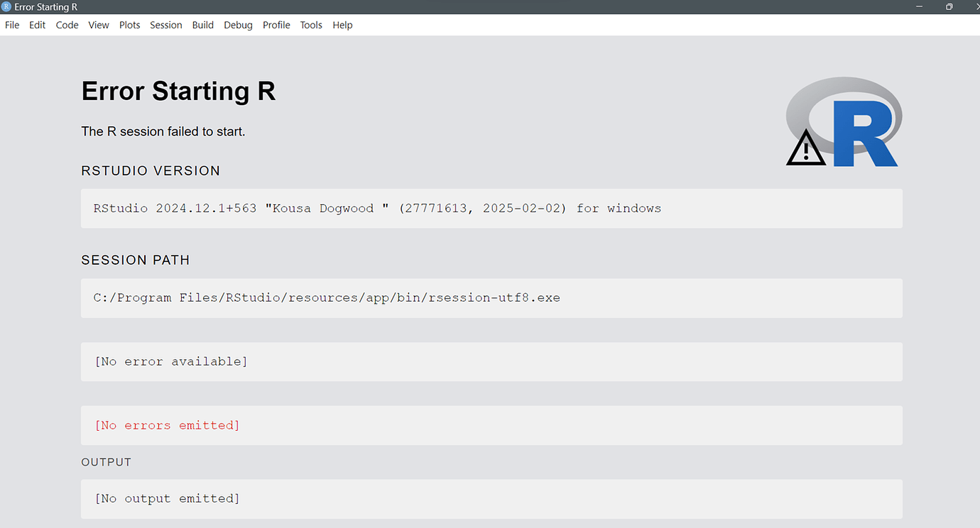Click the RStudio version string box

click(491, 209)
